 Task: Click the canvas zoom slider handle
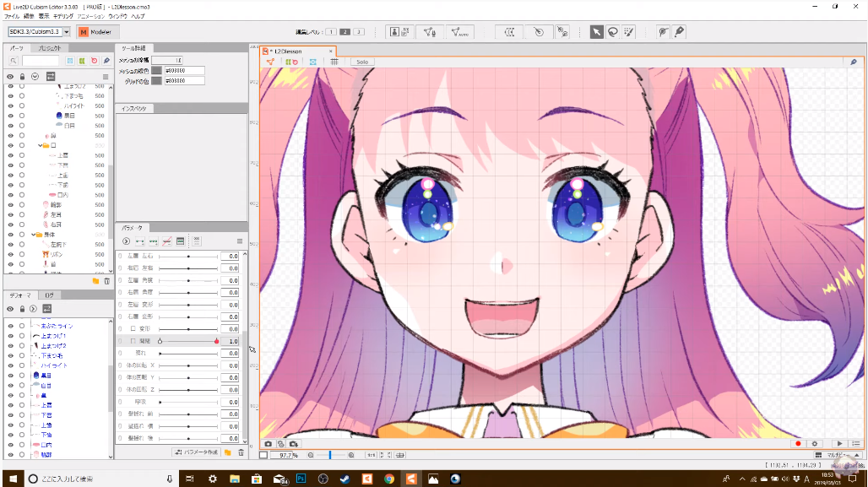[x=330, y=455]
